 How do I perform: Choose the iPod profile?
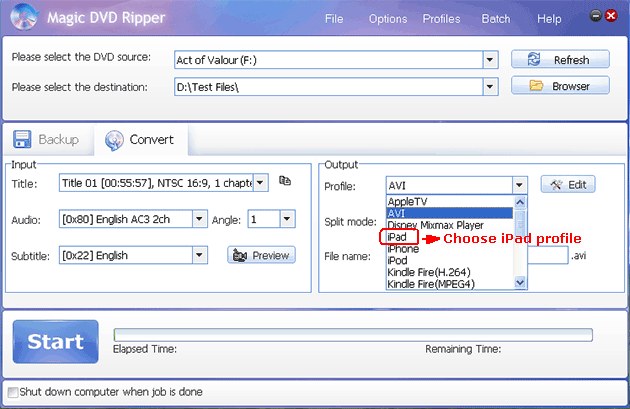coord(449,260)
